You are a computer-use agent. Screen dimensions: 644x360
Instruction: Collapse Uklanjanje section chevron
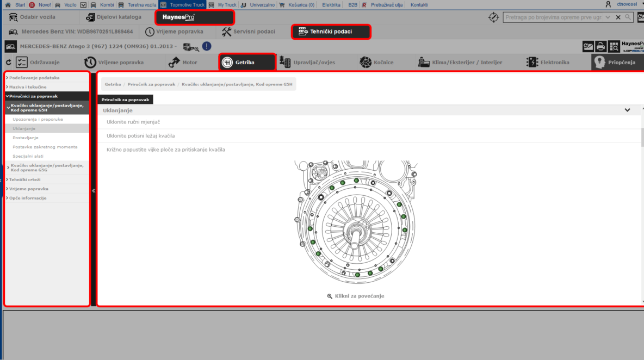point(627,110)
